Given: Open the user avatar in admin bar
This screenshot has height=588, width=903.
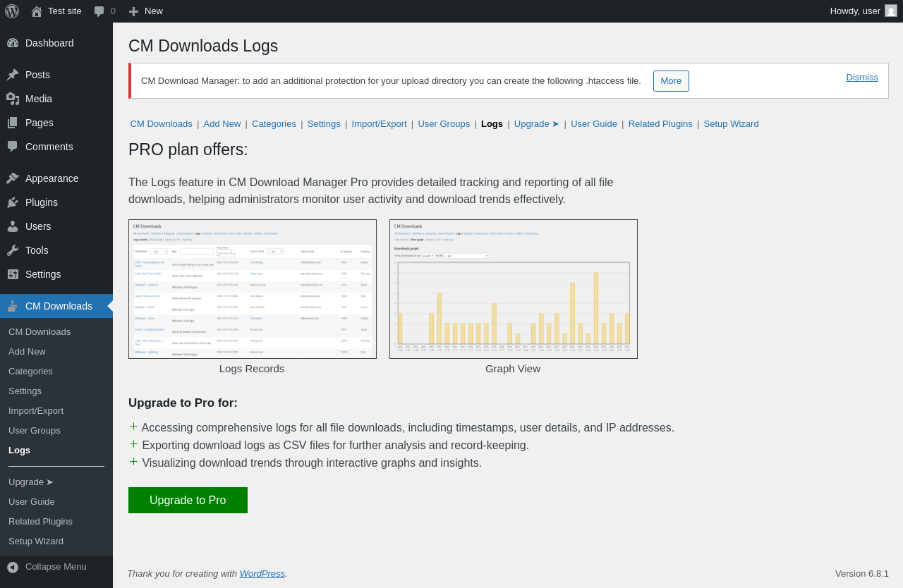Looking at the screenshot, I should pyautogui.click(x=891, y=11).
